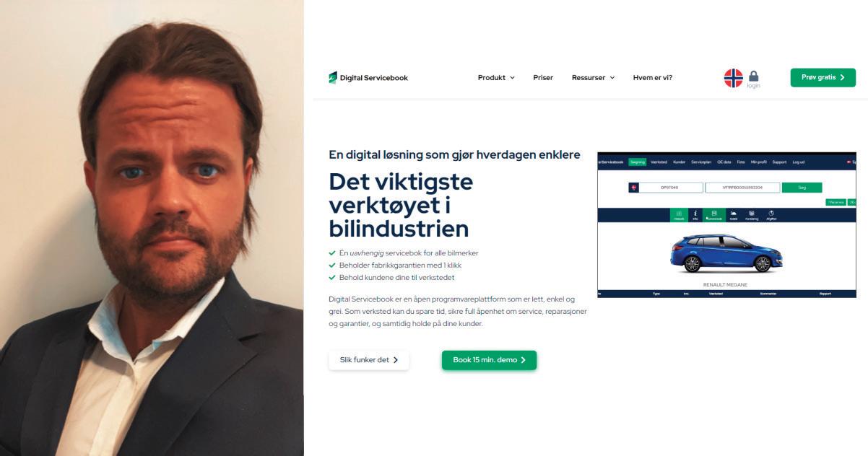Select the Forsikring icon in the demo toolbar
The width and height of the screenshot is (868, 456).
click(x=752, y=215)
